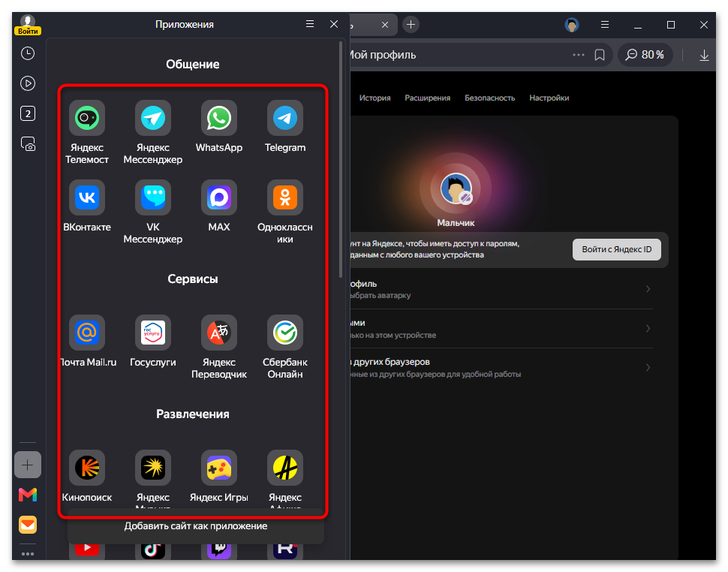Show open tabs counter in sidebar
Image resolution: width=728 pixels, height=572 pixels.
tap(28, 114)
